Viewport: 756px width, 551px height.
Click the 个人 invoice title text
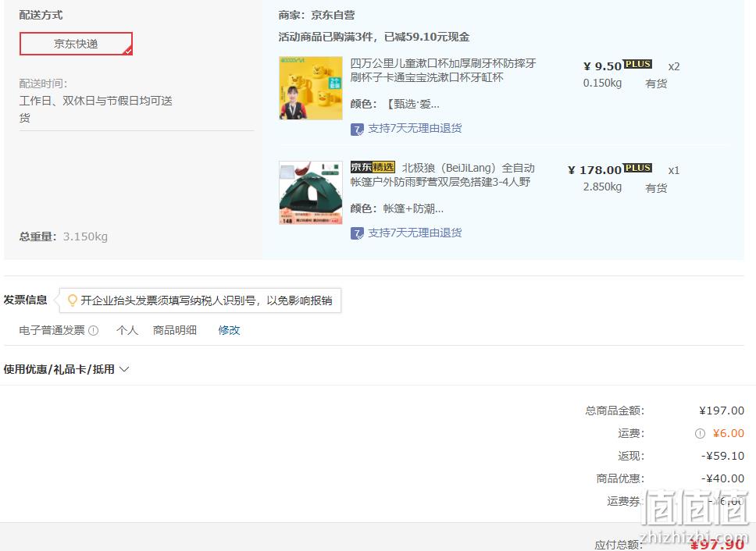127,330
